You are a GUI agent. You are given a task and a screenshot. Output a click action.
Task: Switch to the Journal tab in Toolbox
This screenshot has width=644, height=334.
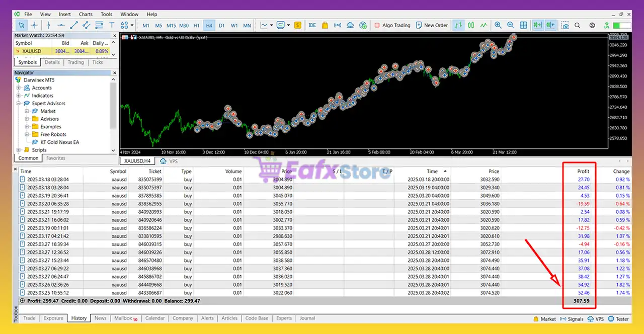click(307, 318)
